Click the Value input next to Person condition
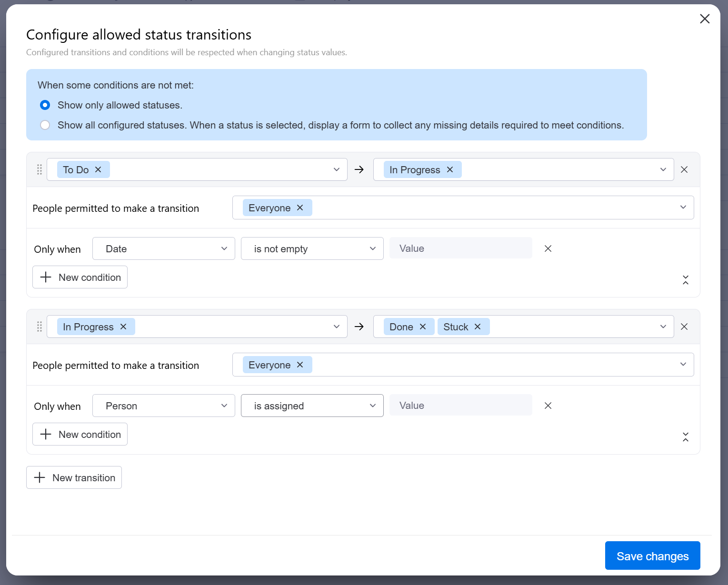Screen dimensions: 728x585 tap(460, 405)
